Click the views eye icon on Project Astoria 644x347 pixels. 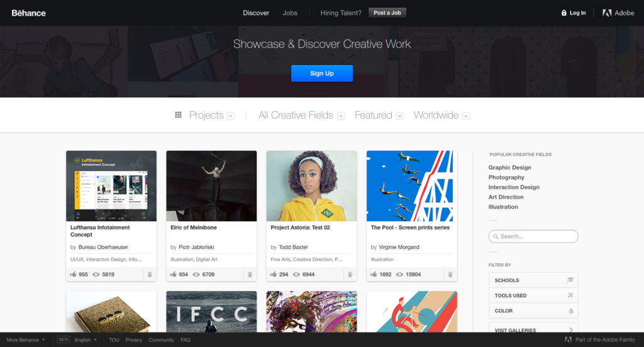click(x=297, y=275)
